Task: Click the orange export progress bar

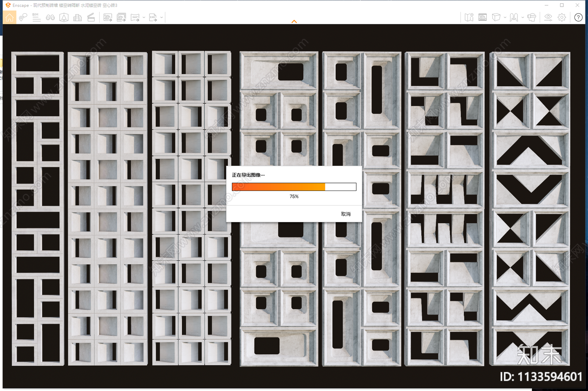Action: (294, 187)
